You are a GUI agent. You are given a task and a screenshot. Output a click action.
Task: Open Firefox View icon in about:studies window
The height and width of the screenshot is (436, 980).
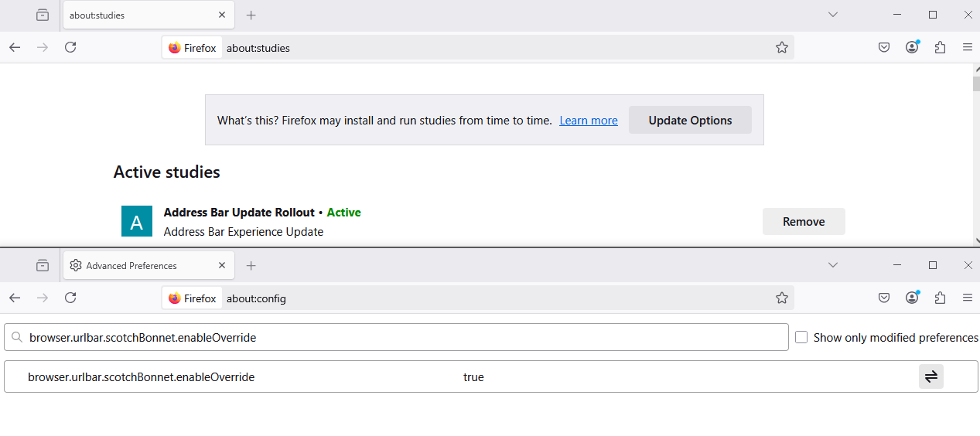point(43,15)
